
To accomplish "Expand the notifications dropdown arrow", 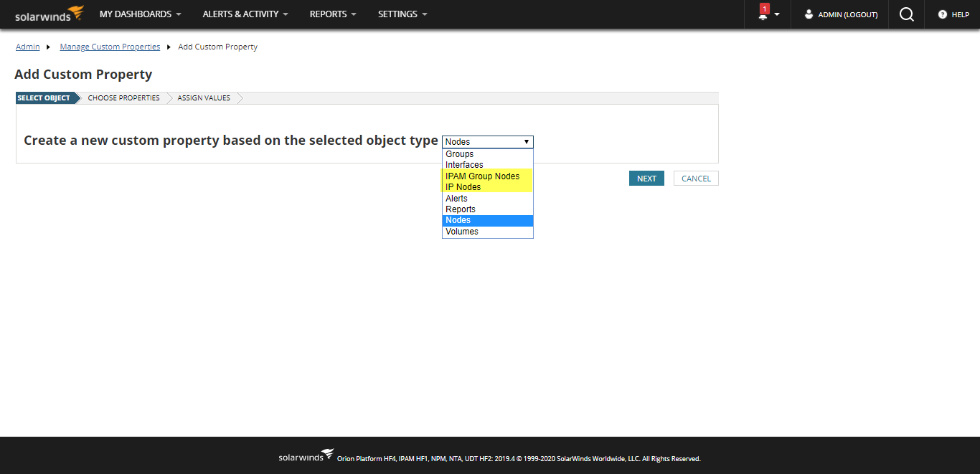I will pyautogui.click(x=777, y=15).
